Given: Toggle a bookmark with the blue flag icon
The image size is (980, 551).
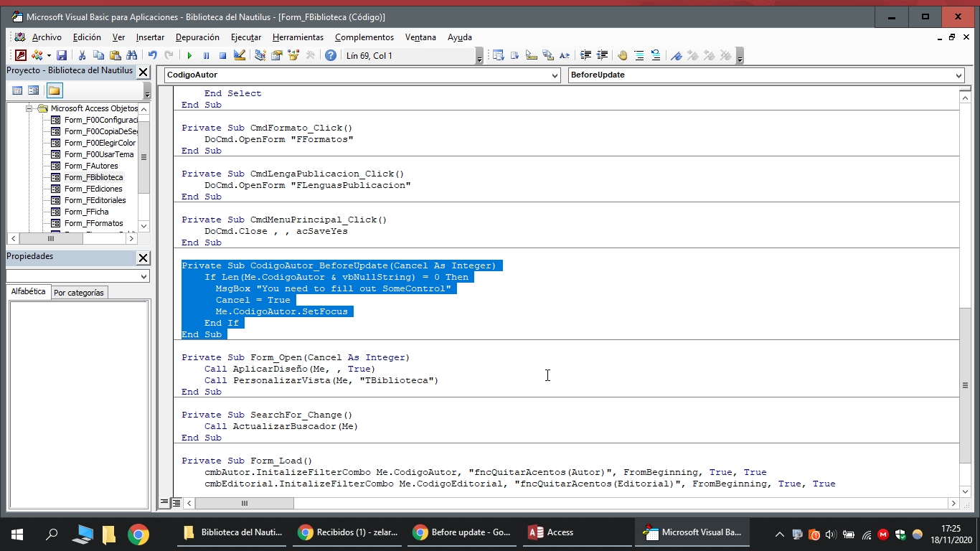Looking at the screenshot, I should tap(676, 55).
